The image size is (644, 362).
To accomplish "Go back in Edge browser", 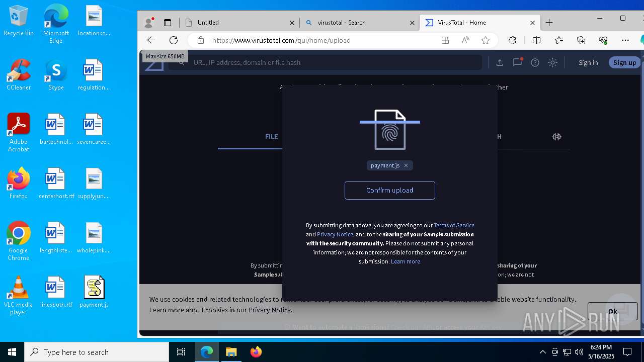I will tap(151, 40).
